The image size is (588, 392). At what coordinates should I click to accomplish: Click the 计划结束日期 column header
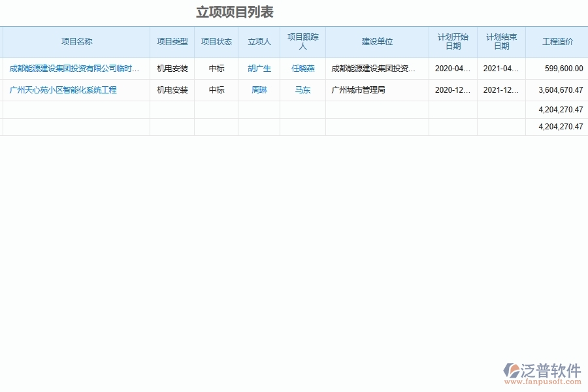pyautogui.click(x=500, y=41)
